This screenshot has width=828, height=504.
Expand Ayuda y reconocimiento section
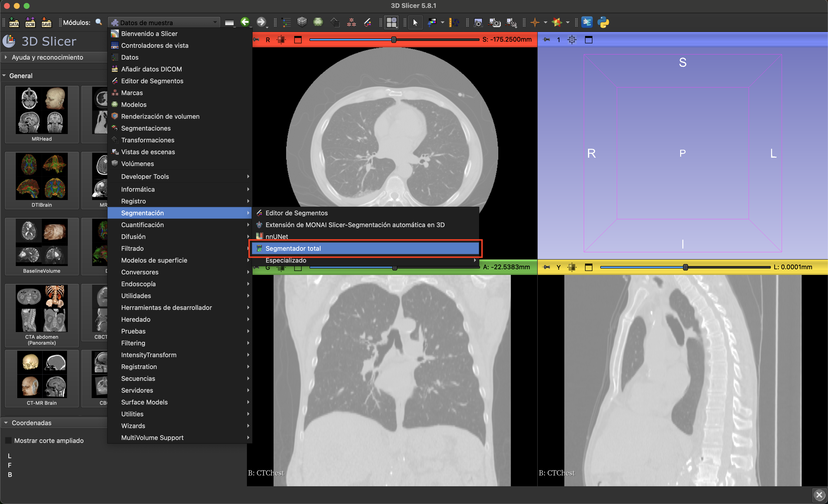coord(47,57)
